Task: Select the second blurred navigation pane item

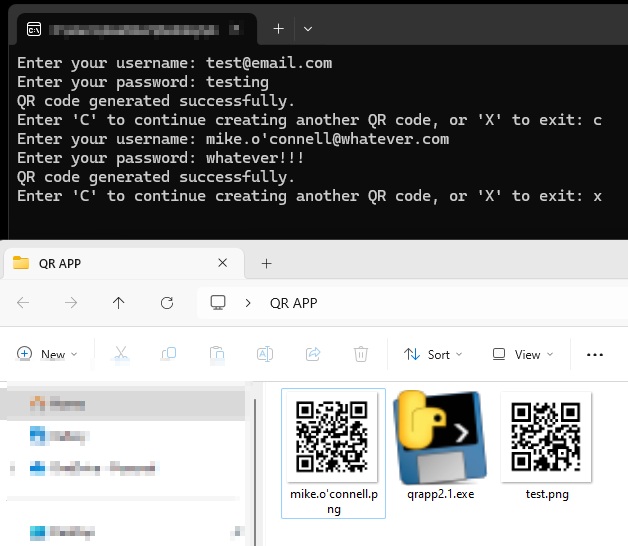Action: [59, 436]
